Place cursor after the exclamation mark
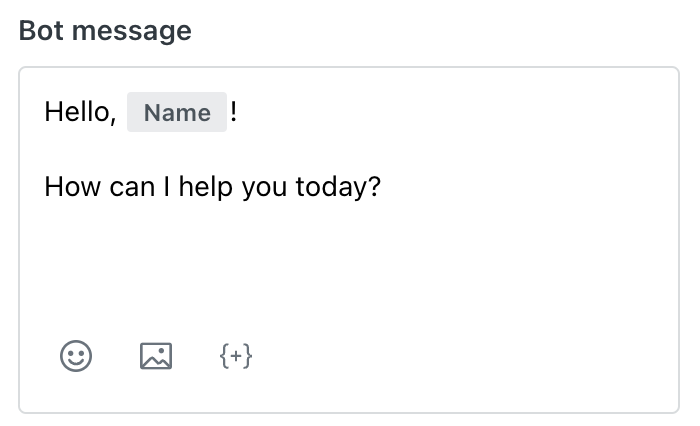 tap(238, 112)
